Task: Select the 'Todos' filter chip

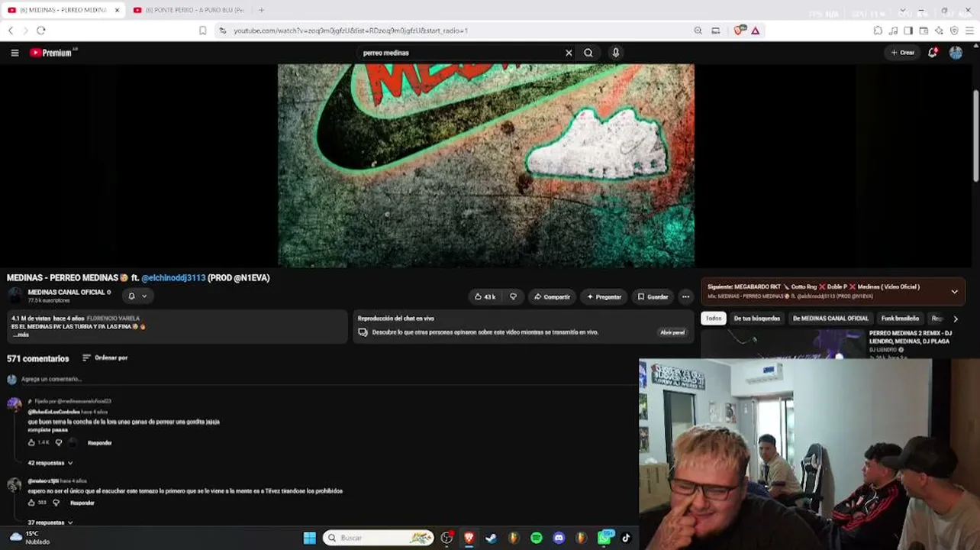Action: point(714,319)
